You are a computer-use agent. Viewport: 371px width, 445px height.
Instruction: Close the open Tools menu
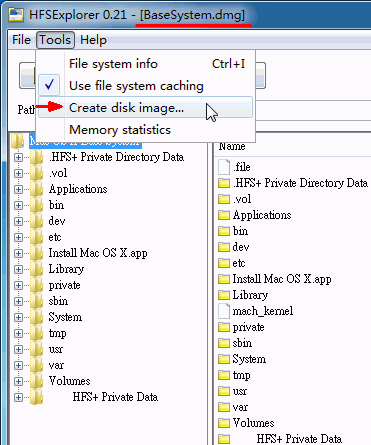(55, 40)
